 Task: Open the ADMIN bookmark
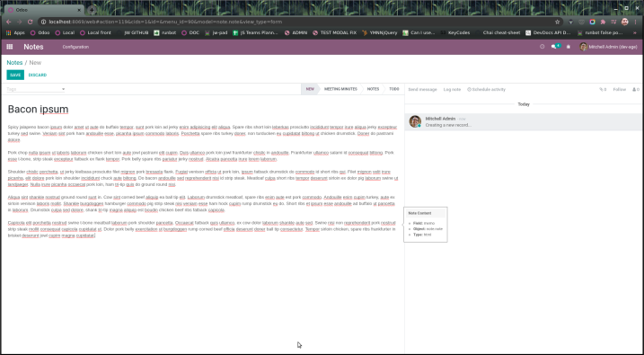click(x=296, y=33)
